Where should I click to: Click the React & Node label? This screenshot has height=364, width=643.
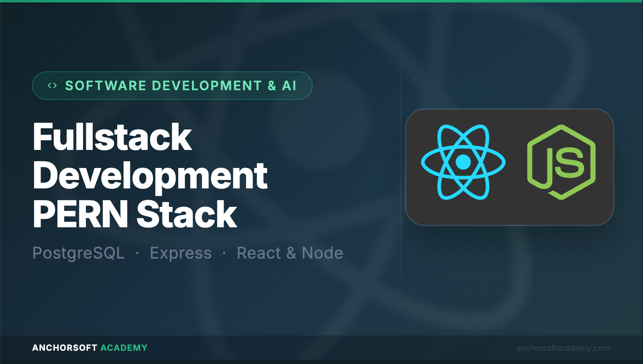point(290,253)
